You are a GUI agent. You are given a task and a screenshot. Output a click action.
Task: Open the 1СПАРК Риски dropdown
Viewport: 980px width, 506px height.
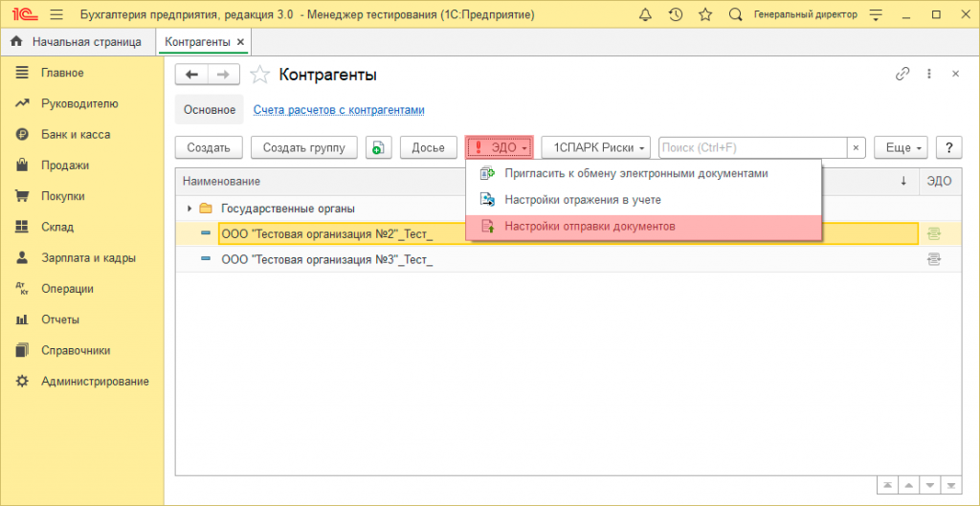coord(595,147)
